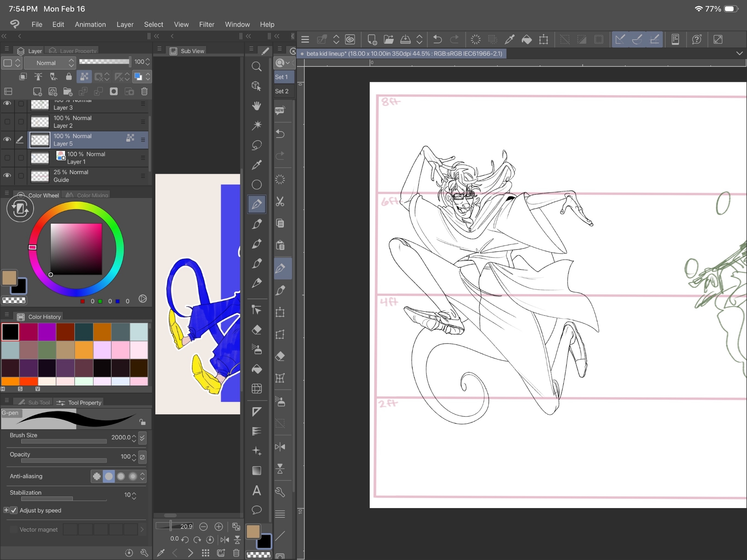Select the Gradient tool
747x560 pixels.
click(256, 471)
